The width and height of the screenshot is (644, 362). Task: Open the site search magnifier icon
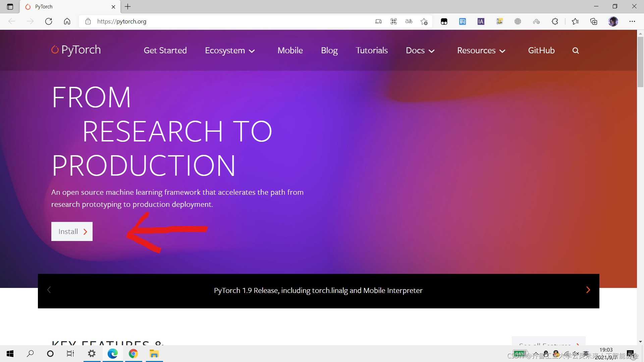tap(576, 51)
